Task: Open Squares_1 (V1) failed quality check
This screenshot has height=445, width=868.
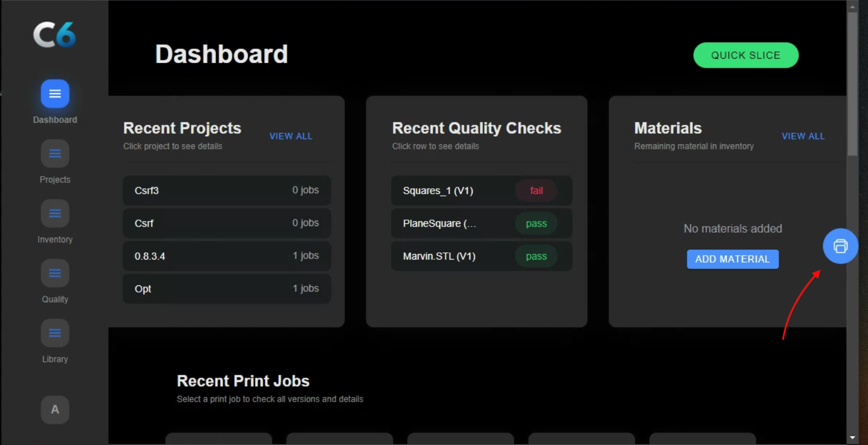Action: click(x=481, y=190)
